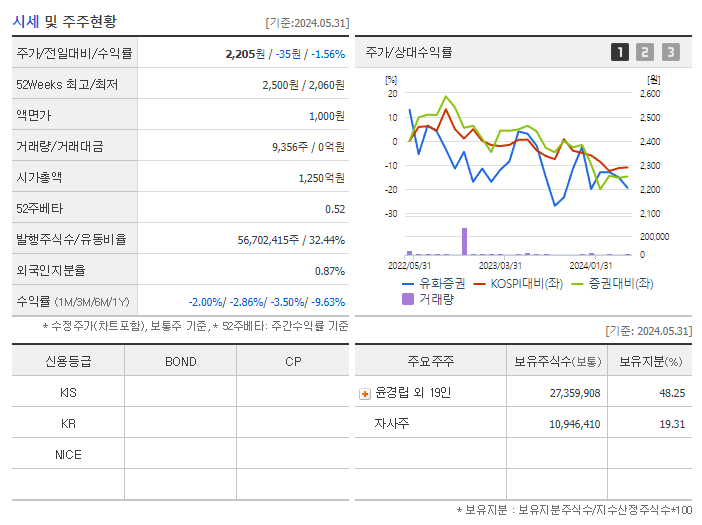The height and width of the screenshot is (525, 702).
Task: Click 신용등급 column header
Action: tap(68, 361)
